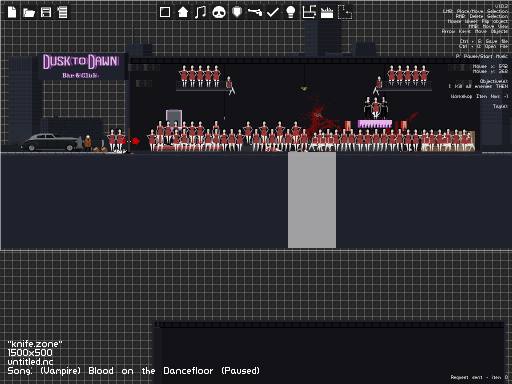512x384 pixels.
Task: Save the level using the floppy disk icon
Action: tap(46, 12)
